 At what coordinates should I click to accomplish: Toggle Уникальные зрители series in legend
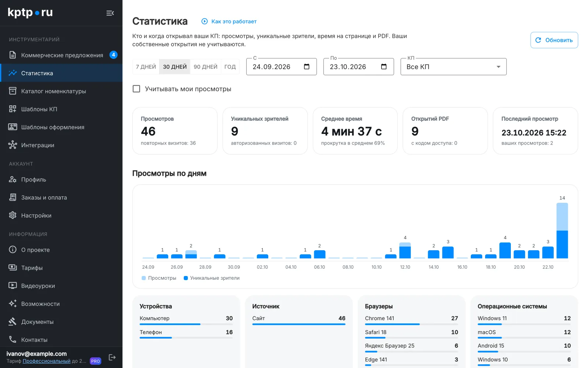[x=212, y=278]
